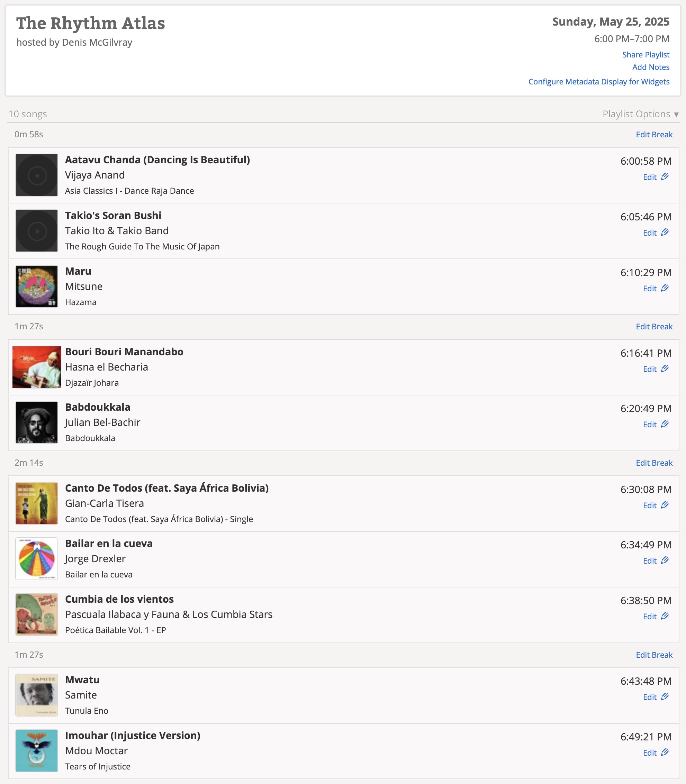This screenshot has width=686, height=784.
Task: Open the Playlist Options dropdown
Action: (x=640, y=114)
